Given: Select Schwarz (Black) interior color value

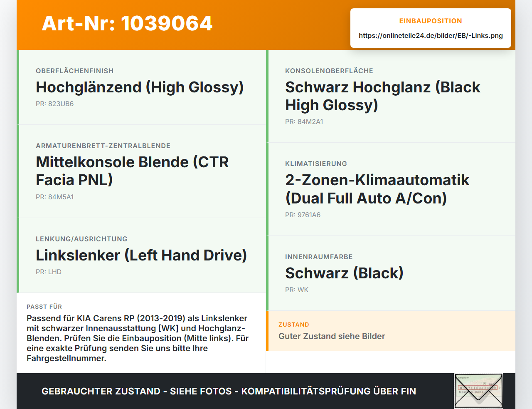Looking at the screenshot, I should [x=344, y=273].
